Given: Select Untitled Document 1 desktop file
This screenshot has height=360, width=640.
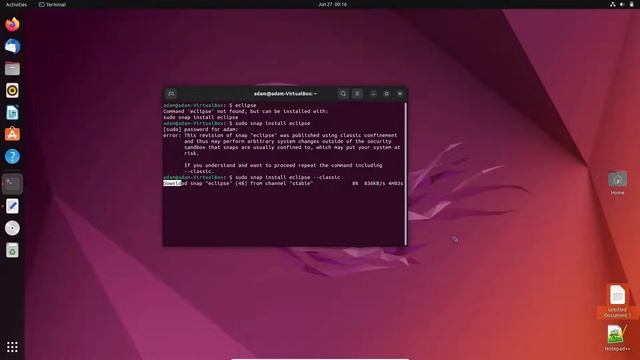Looking at the screenshot, I should (617, 301).
